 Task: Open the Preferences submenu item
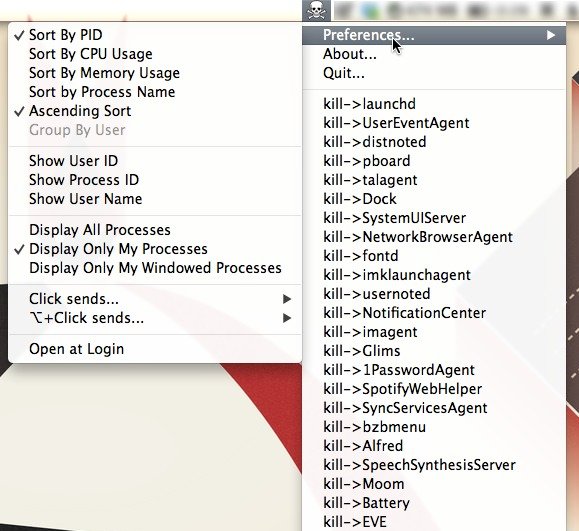(x=434, y=35)
